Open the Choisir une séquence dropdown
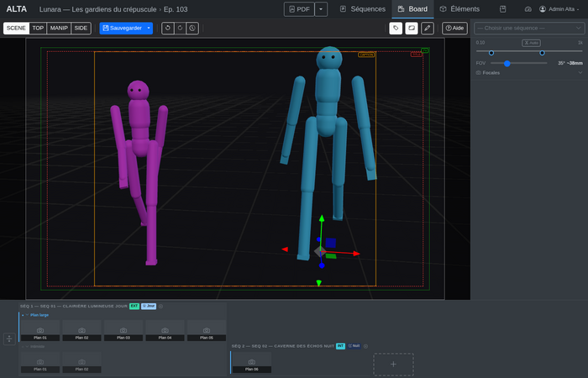Viewport: 588px width, 378px height. click(x=528, y=28)
